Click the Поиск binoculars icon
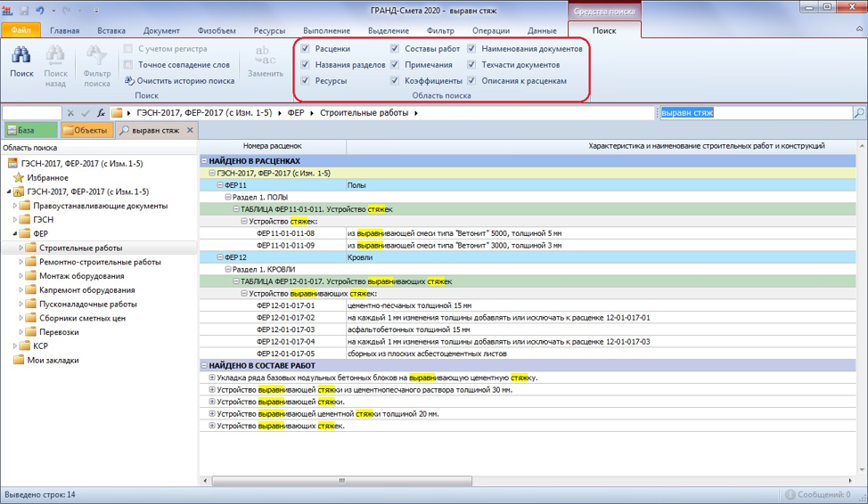This screenshot has width=868, height=504. 21,55
